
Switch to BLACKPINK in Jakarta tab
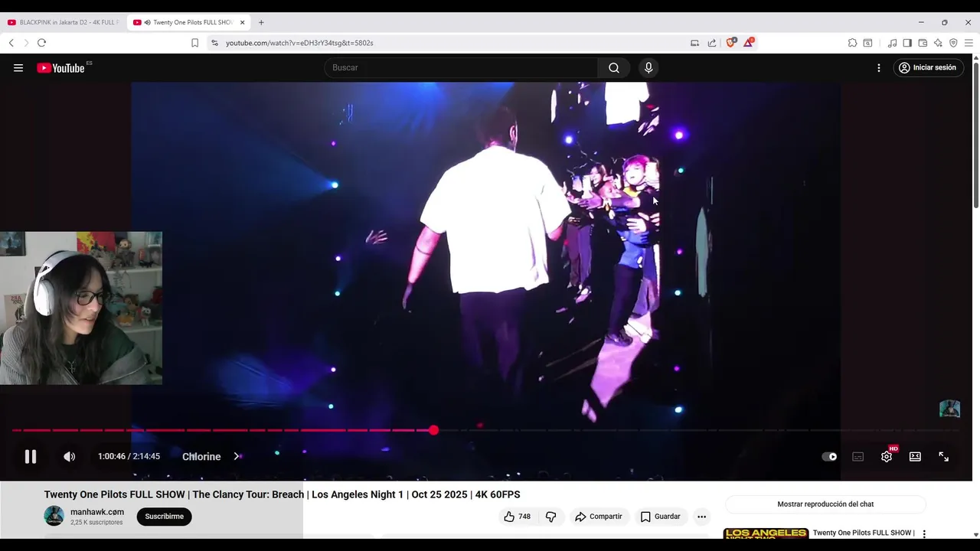coord(64,22)
